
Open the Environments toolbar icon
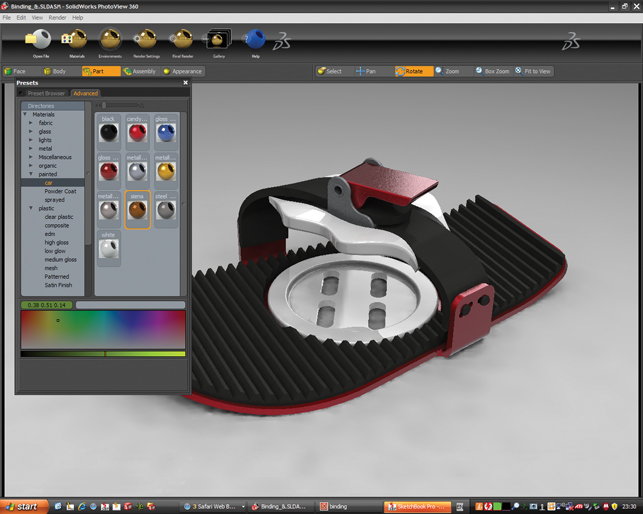(110, 40)
